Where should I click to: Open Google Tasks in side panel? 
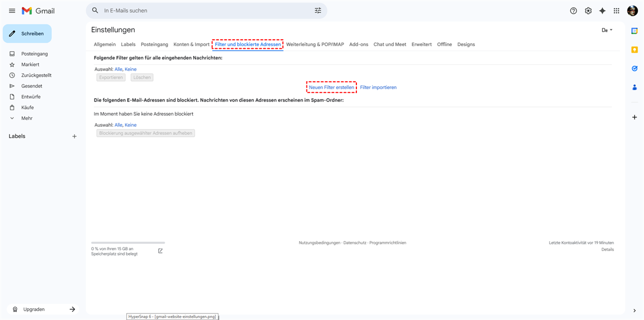tap(634, 68)
